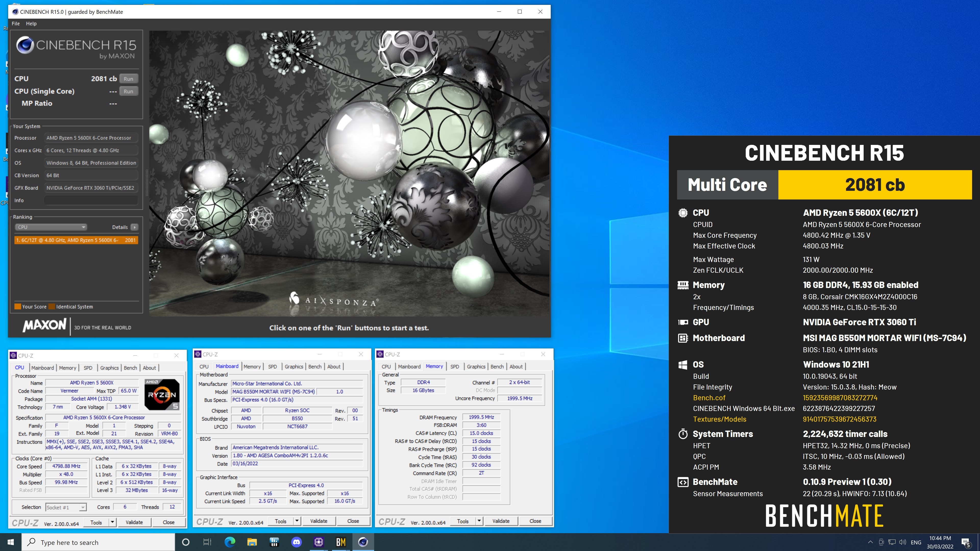Click the 2081 cb score banner
980x551 pixels.
pyautogui.click(x=875, y=185)
